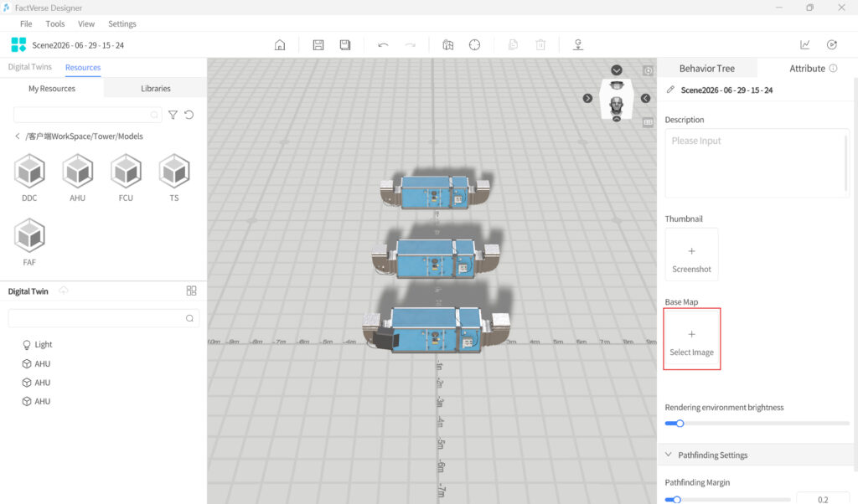Click the Screenshot thumbnail button
The image size is (858, 504).
click(691, 255)
